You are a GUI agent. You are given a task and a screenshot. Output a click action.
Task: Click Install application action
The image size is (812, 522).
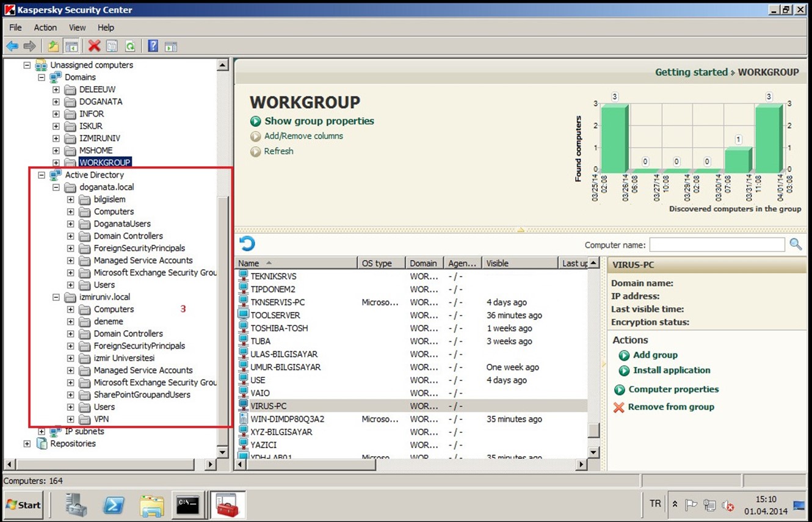click(672, 370)
